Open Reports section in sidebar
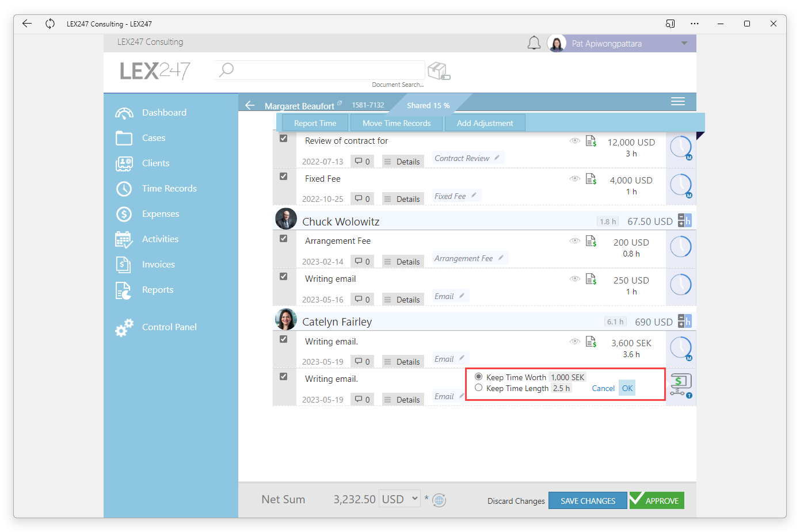 click(x=158, y=290)
